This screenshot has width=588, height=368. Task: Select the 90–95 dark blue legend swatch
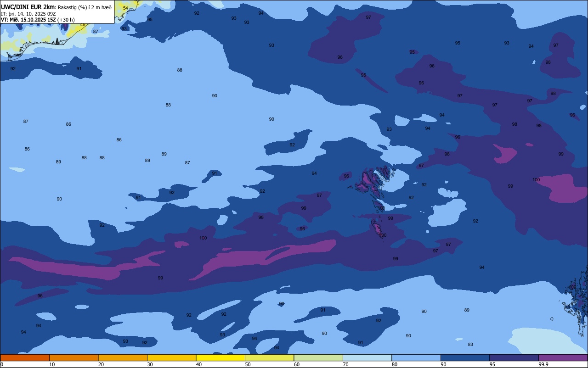[x=465, y=357]
